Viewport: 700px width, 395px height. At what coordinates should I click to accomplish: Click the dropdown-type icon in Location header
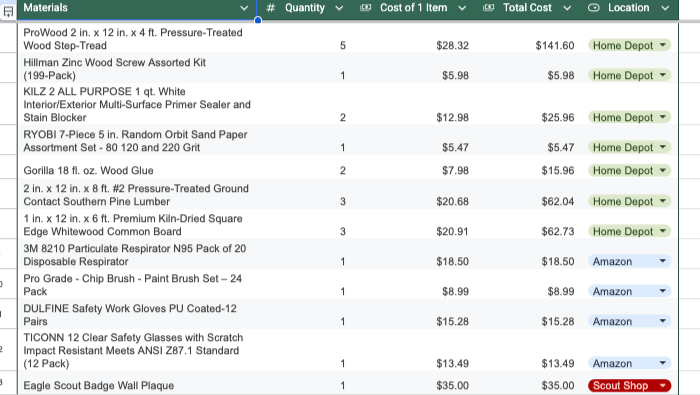coord(593,8)
